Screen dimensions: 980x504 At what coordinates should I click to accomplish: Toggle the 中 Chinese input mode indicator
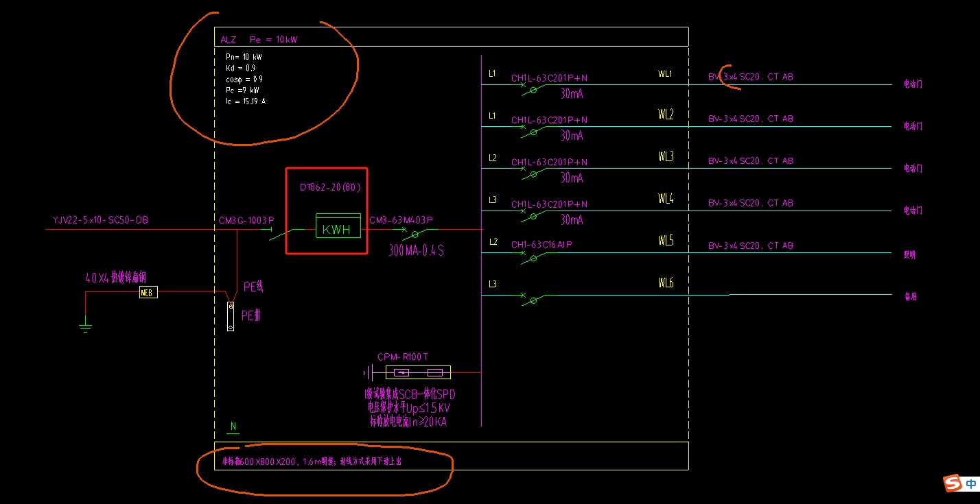tap(971, 484)
